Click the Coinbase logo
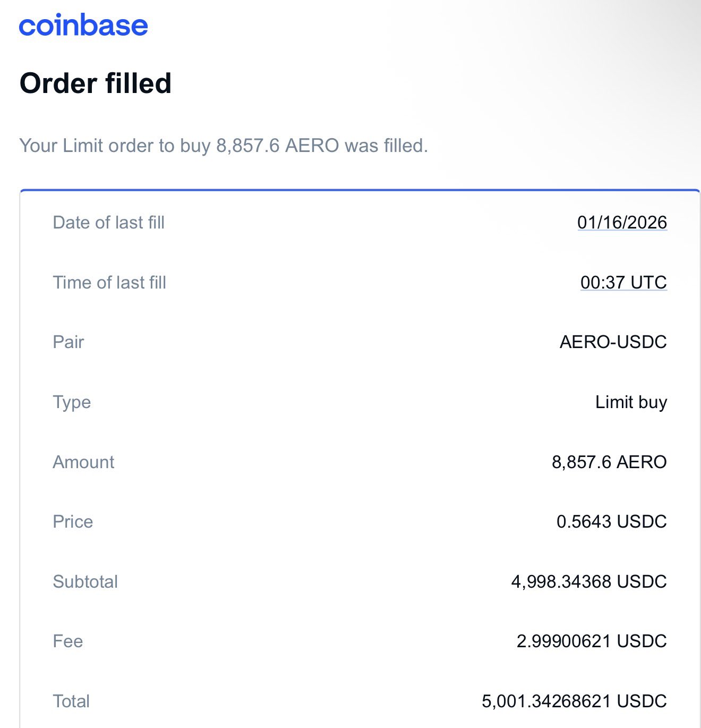The width and height of the screenshot is (701, 728). point(83,26)
